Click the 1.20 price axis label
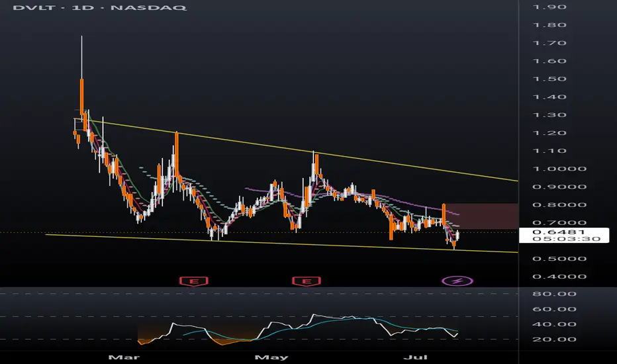617x364 pixels. coord(549,132)
